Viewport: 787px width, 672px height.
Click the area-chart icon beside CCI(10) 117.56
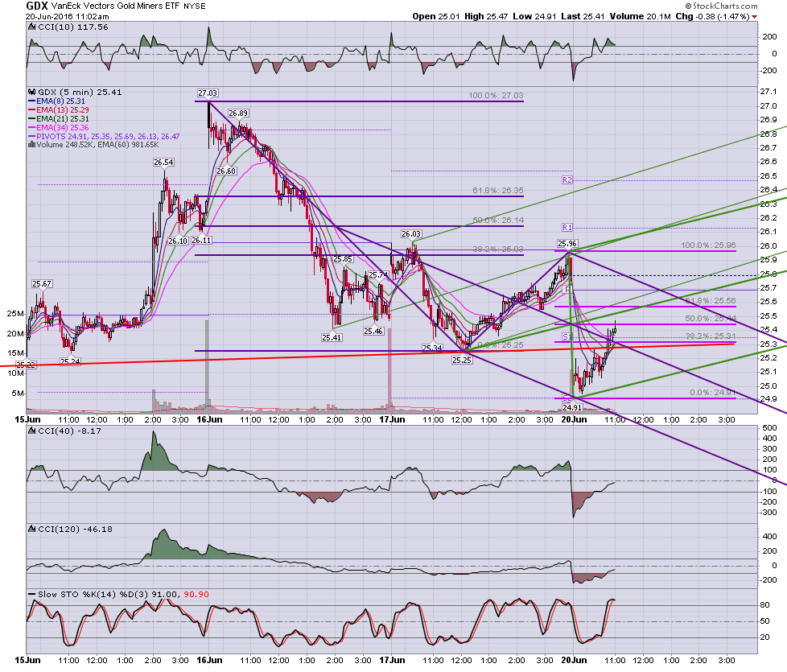(x=33, y=27)
